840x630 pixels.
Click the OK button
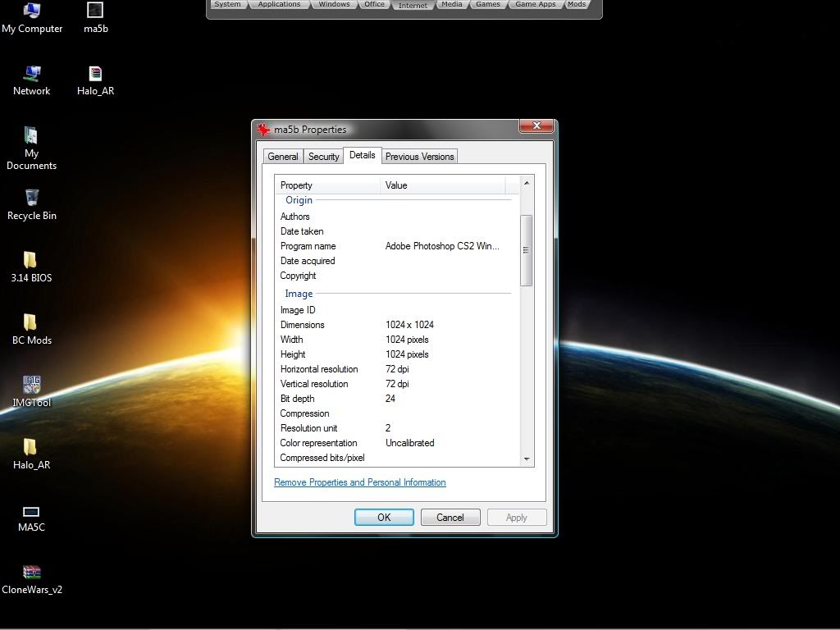(384, 518)
